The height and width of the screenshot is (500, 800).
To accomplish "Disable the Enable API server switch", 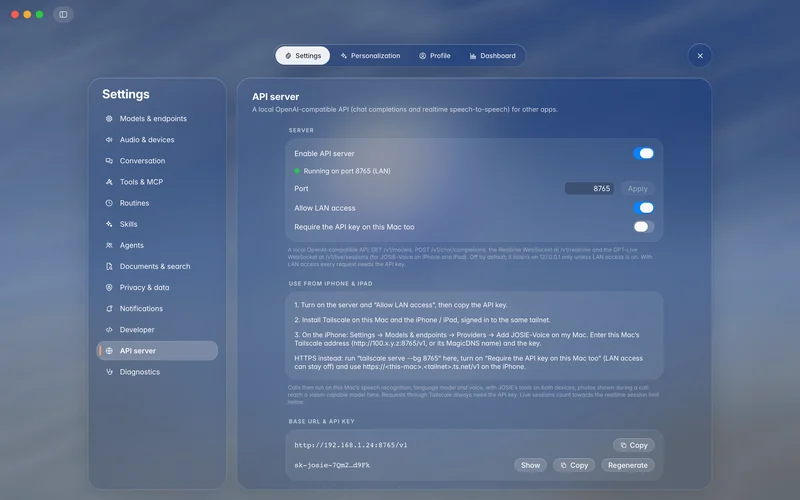I will (643, 154).
